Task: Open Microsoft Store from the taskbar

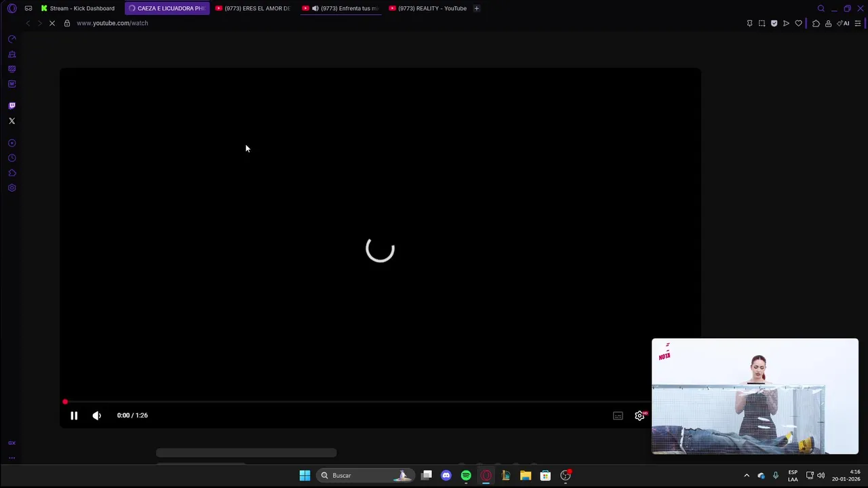Action: click(545, 475)
